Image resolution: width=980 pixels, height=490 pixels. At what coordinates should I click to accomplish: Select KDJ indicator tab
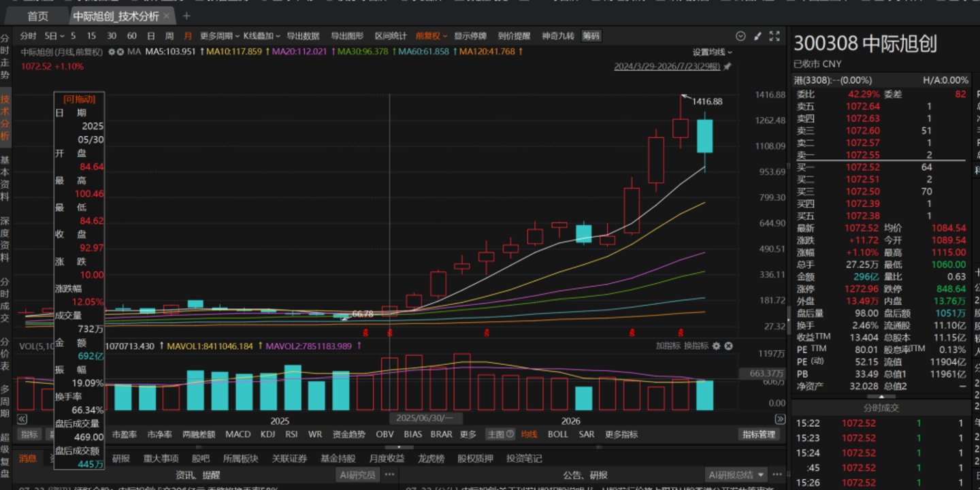pos(268,434)
